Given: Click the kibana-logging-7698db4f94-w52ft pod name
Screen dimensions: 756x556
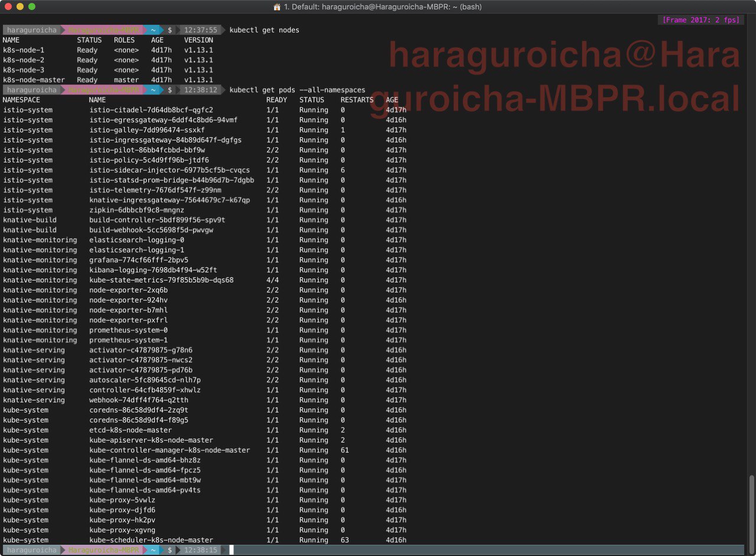Looking at the screenshot, I should coord(153,270).
